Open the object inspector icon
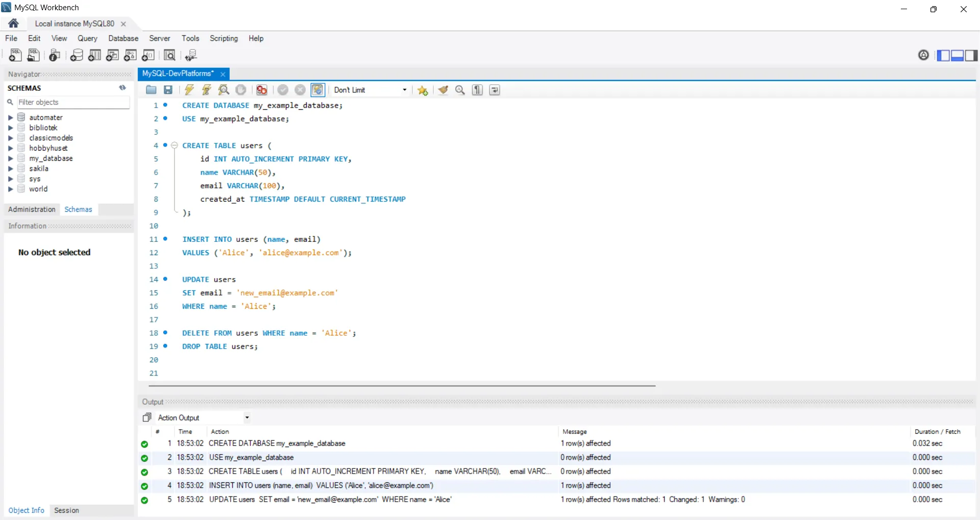This screenshot has height=520, width=980. [55, 55]
